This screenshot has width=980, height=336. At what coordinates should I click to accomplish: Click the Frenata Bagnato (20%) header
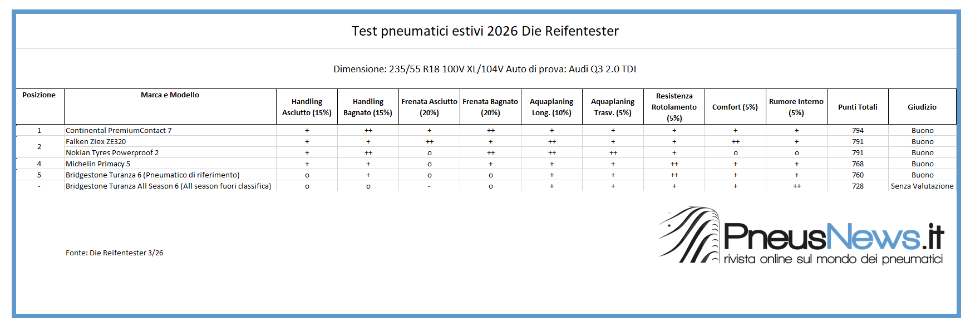tap(490, 107)
